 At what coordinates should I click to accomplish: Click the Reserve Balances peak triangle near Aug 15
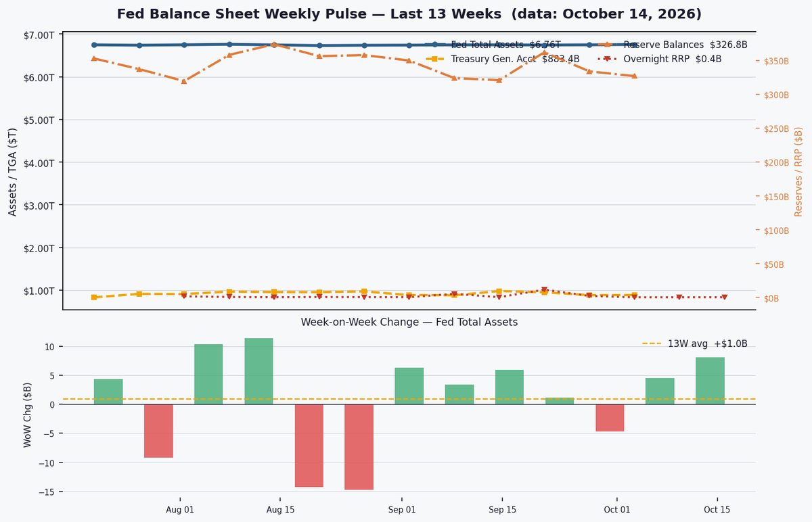click(273, 45)
